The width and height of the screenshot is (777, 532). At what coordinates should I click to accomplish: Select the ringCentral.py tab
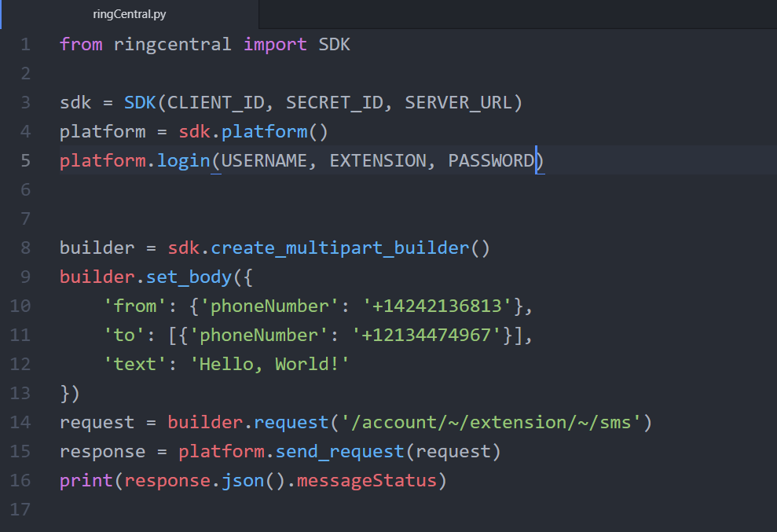point(129,14)
